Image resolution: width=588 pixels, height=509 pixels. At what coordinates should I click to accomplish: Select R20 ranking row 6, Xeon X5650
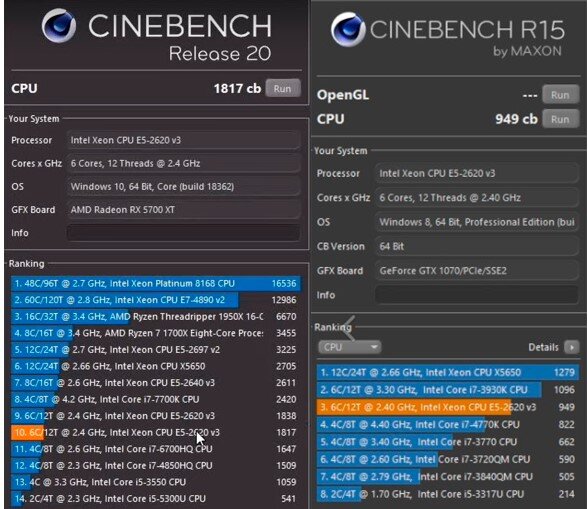coord(156,366)
